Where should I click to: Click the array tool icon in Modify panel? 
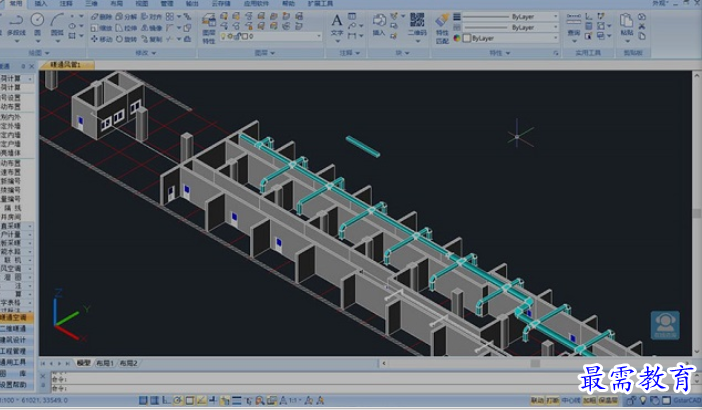click(170, 17)
